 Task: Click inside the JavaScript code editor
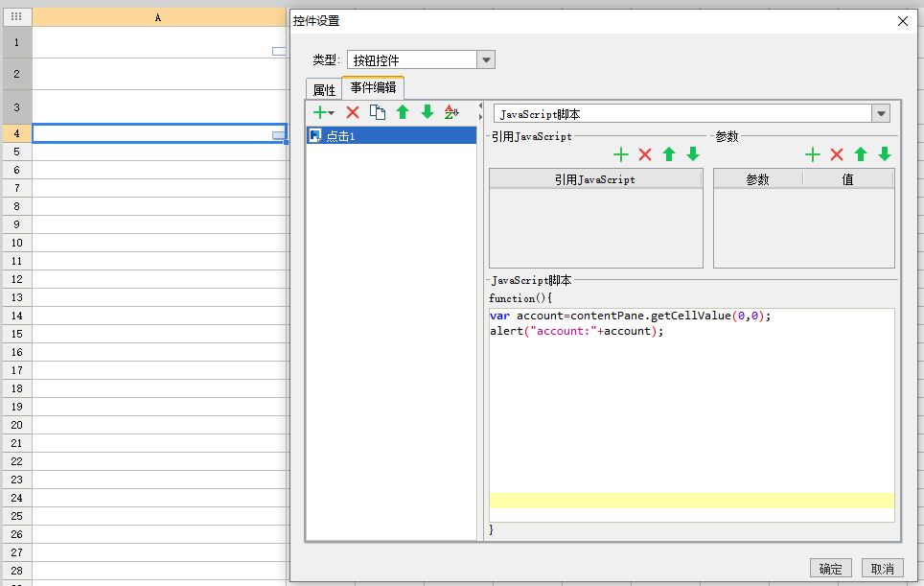point(692,414)
